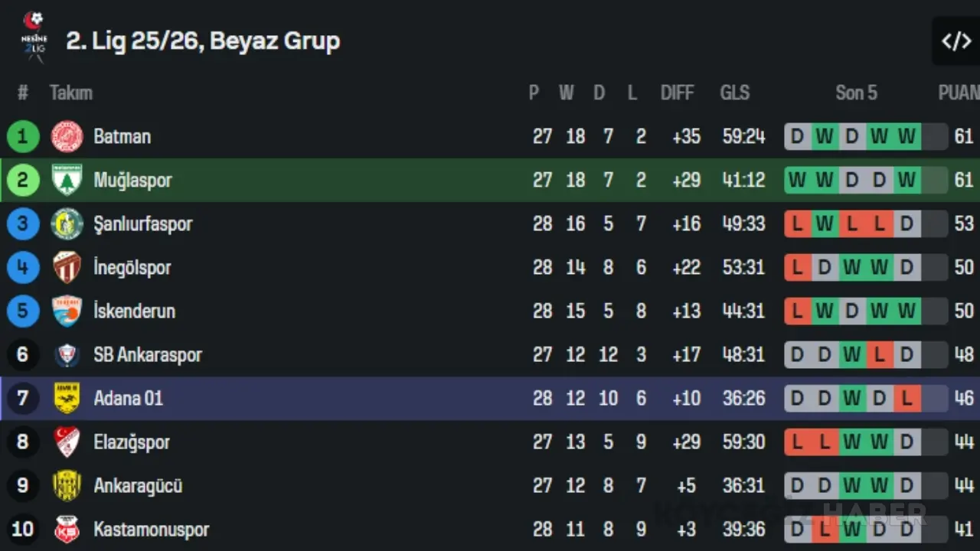The height and width of the screenshot is (551, 980).
Task: Click the Muğlaspor team crest
Action: pos(67,180)
